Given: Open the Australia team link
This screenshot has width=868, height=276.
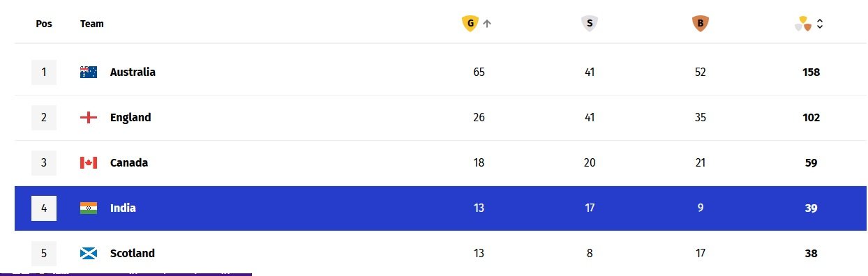Looking at the screenshot, I should click(x=133, y=72).
